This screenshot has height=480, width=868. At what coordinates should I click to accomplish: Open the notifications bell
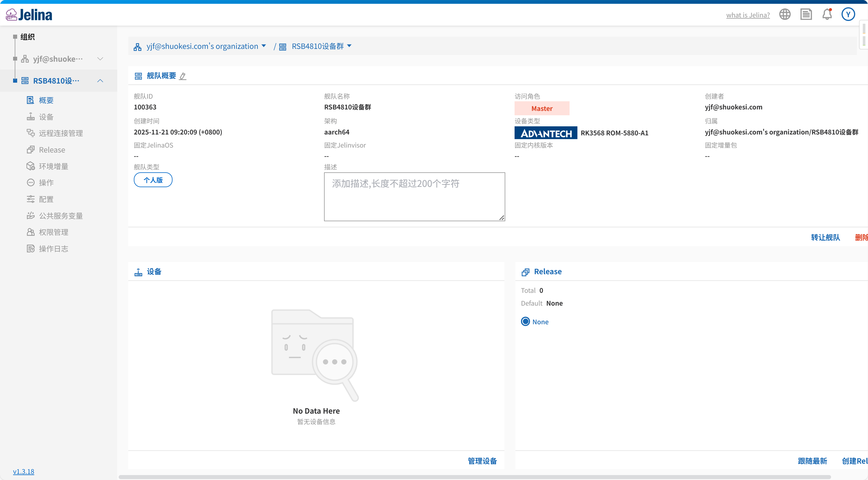[x=827, y=15]
